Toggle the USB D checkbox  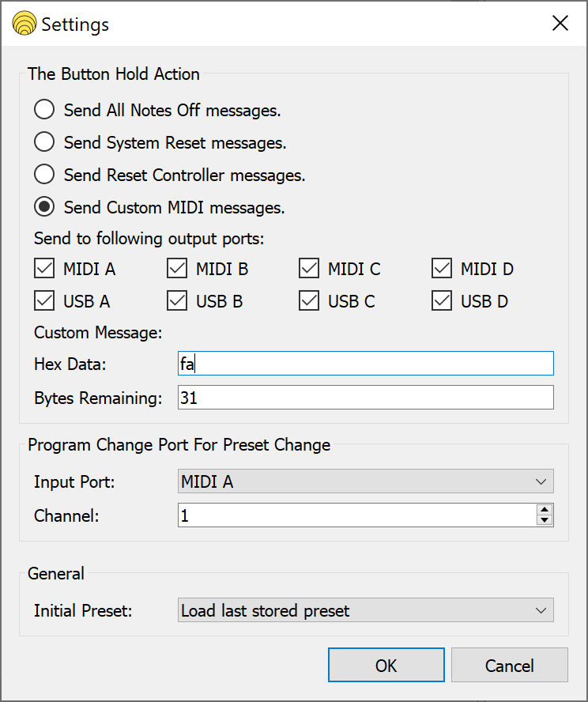click(x=442, y=301)
